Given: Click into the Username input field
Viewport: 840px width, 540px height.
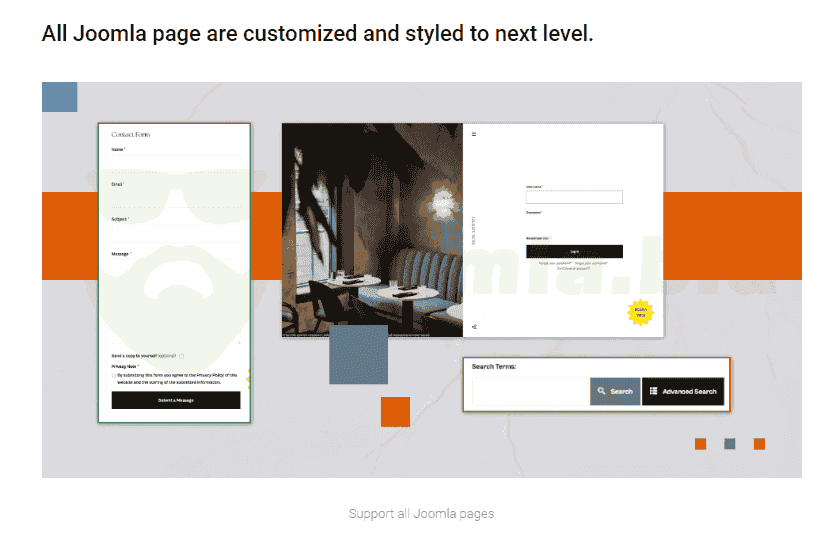Looking at the screenshot, I should click(574, 197).
